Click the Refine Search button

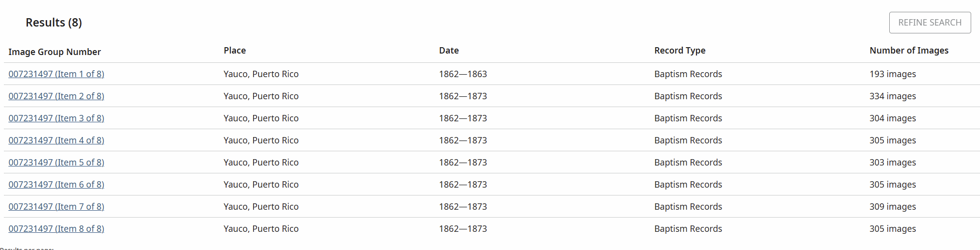tap(929, 23)
